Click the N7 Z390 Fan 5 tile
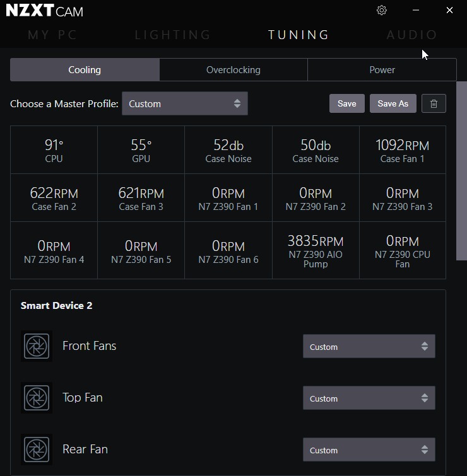 point(141,250)
